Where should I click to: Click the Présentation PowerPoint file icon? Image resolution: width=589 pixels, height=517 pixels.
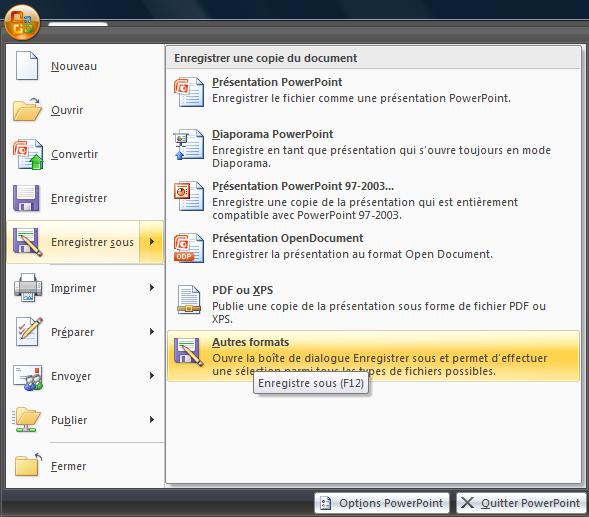point(189,92)
